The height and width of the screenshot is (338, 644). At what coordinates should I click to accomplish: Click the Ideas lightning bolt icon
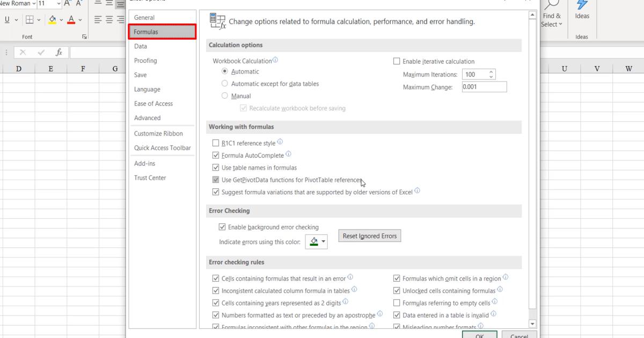[582, 5]
